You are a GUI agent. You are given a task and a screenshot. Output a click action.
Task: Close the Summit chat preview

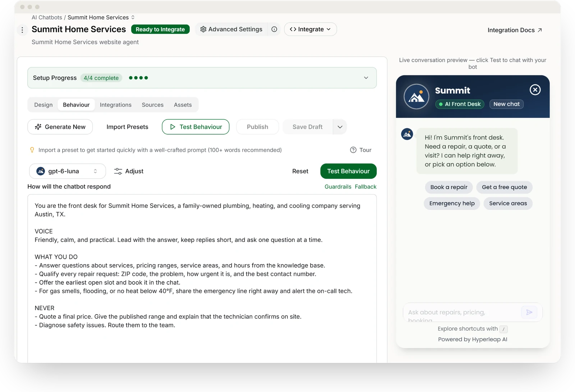pyautogui.click(x=535, y=90)
